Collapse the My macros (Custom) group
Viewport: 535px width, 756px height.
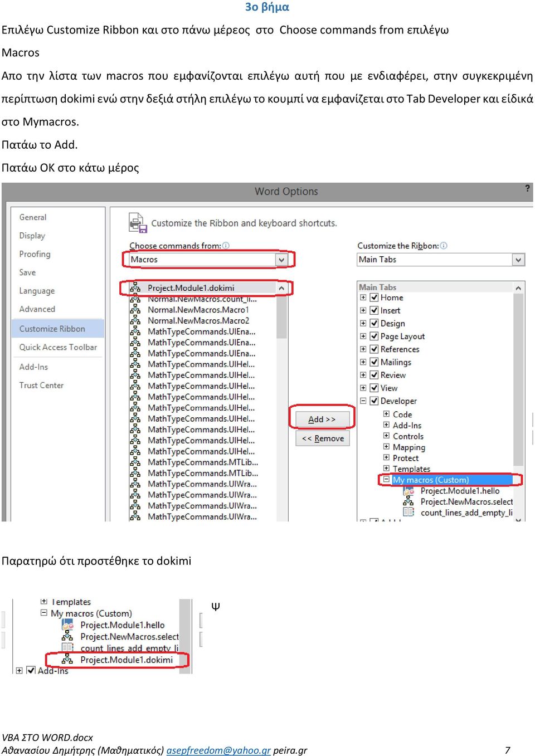pyautogui.click(x=386, y=479)
